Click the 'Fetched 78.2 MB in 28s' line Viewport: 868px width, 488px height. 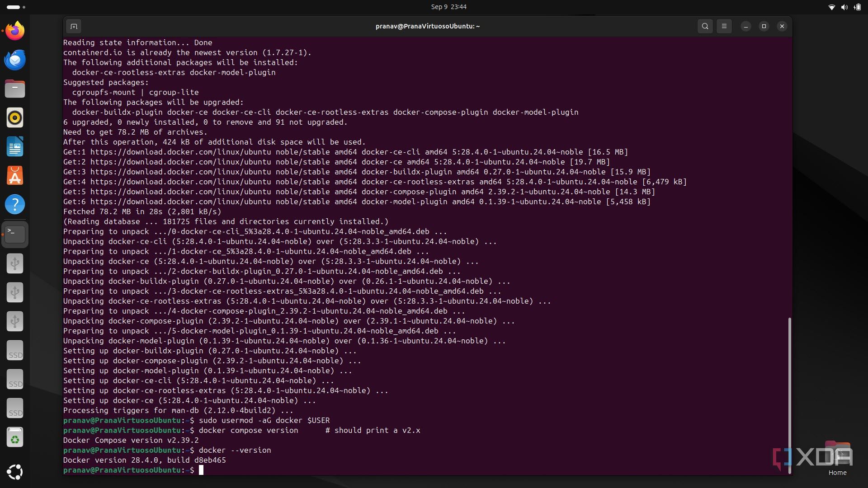[x=142, y=211]
